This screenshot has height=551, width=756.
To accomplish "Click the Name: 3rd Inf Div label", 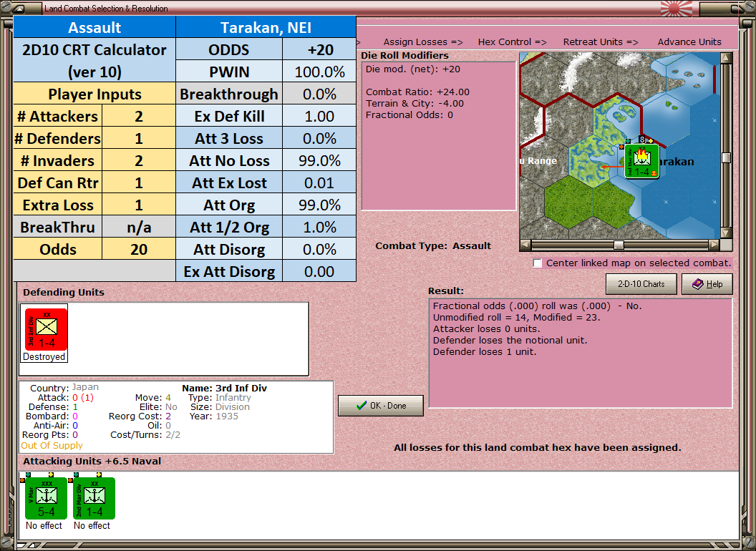I will [x=224, y=388].
